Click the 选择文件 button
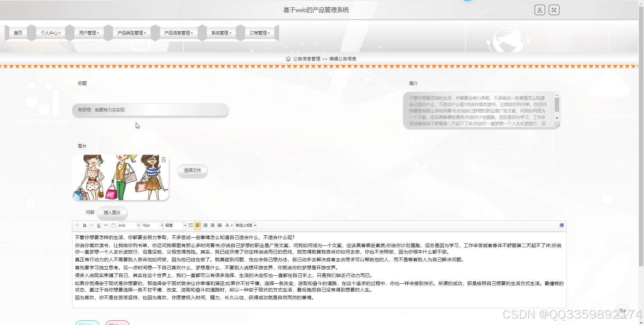 click(x=193, y=170)
